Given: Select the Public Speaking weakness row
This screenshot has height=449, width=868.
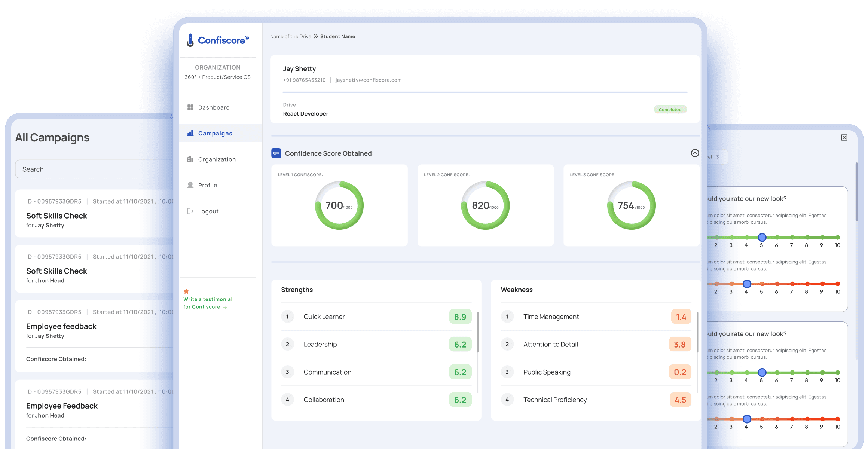Looking at the screenshot, I should click(x=596, y=372).
